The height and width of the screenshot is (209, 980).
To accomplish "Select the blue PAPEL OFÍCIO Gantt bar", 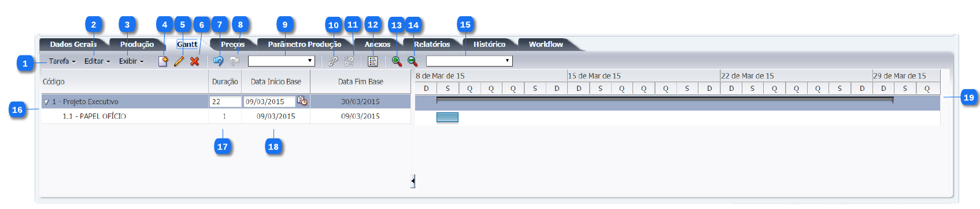I will coord(448,117).
